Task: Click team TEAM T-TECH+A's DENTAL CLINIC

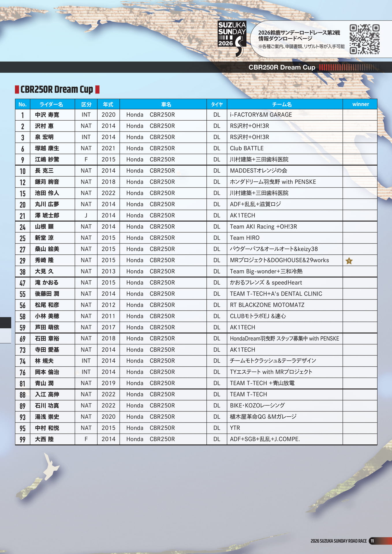Action: [276, 294]
